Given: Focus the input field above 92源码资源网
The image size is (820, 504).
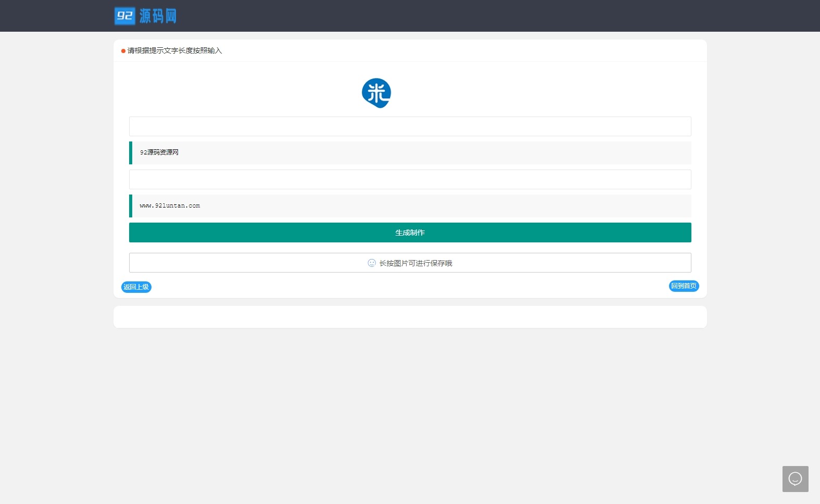Looking at the screenshot, I should [x=410, y=126].
